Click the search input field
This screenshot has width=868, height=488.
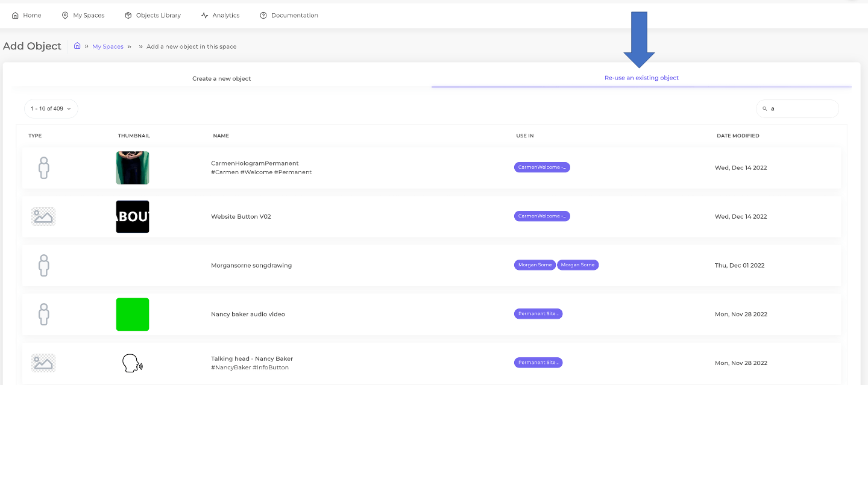pyautogui.click(x=797, y=108)
